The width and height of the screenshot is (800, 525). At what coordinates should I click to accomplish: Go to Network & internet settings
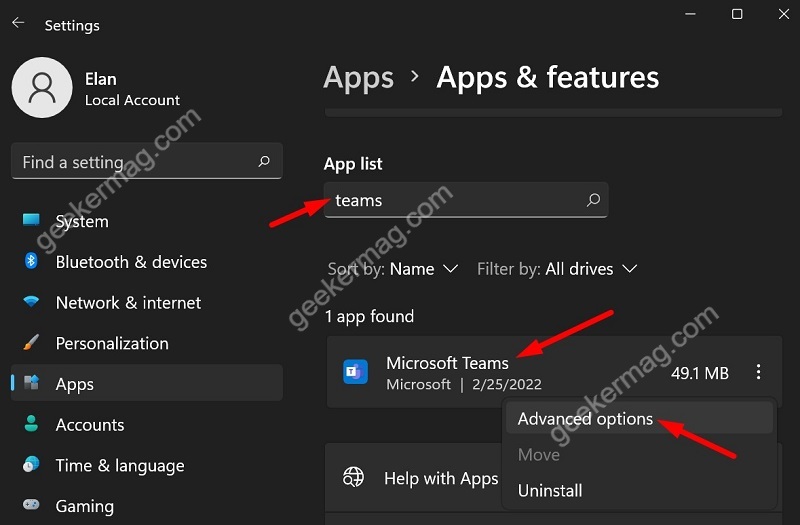point(147,303)
